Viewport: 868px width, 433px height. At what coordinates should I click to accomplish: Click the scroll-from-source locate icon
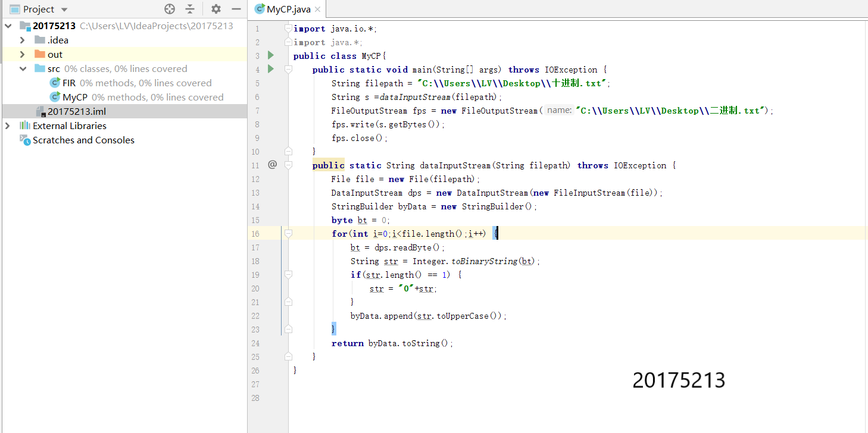[170, 9]
